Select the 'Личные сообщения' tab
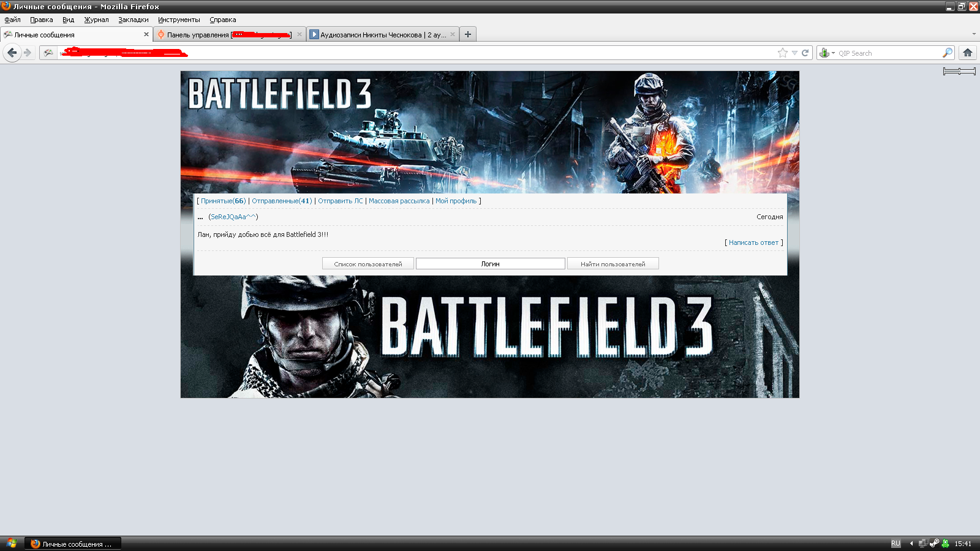Image resolution: width=980 pixels, height=551 pixels. tap(76, 34)
